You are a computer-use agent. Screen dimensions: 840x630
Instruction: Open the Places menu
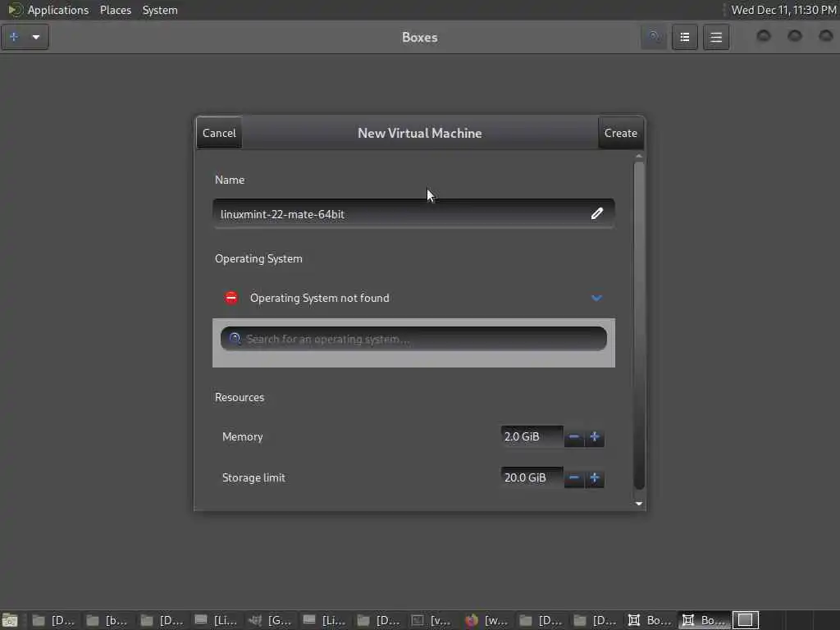tap(116, 10)
